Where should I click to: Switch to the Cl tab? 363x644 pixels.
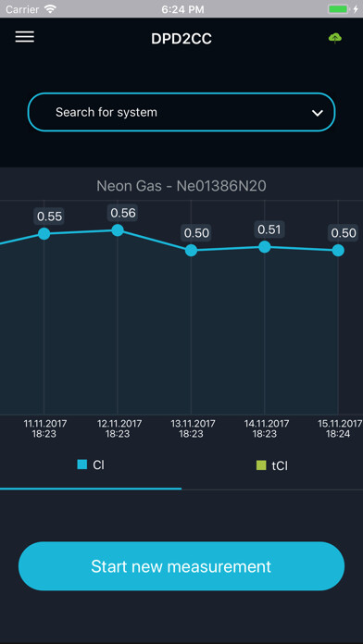coord(91,465)
